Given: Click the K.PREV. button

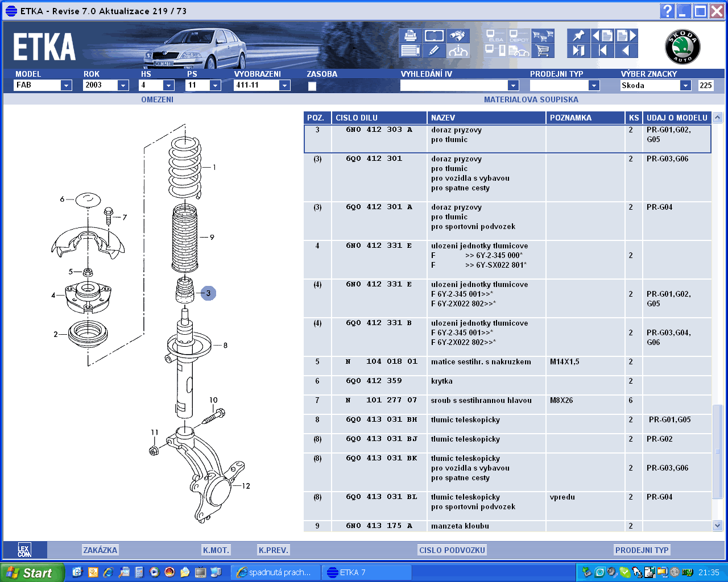Looking at the screenshot, I should point(274,550).
